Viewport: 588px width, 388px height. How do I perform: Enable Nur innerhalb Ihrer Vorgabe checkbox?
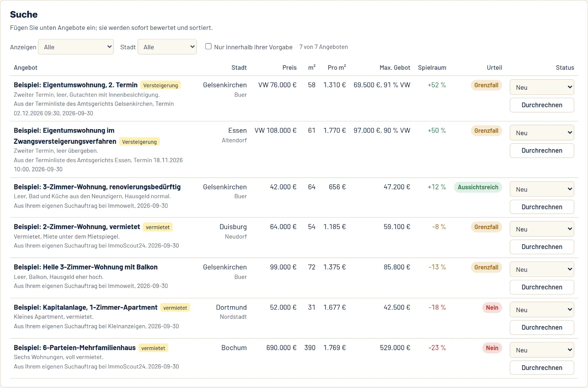point(208,47)
